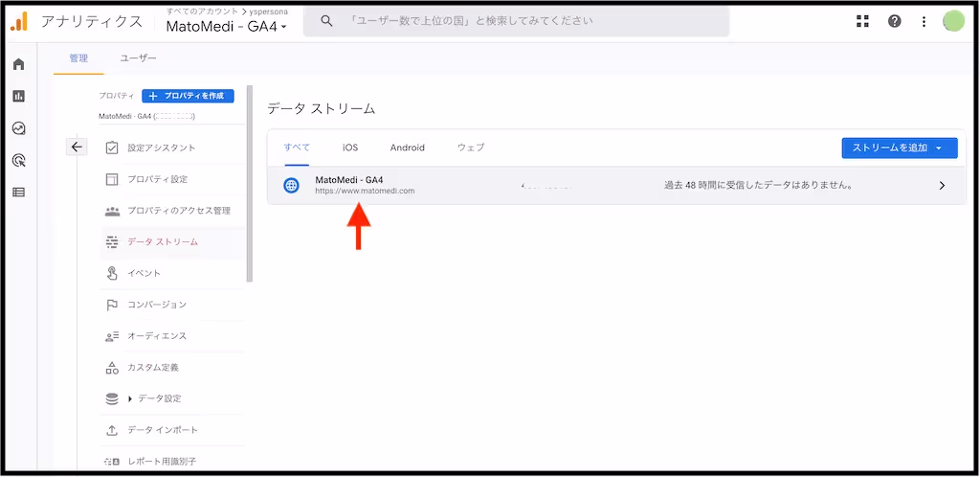The height and width of the screenshot is (477, 980).
Task: Open the Explore icon in left rail
Action: [x=19, y=128]
